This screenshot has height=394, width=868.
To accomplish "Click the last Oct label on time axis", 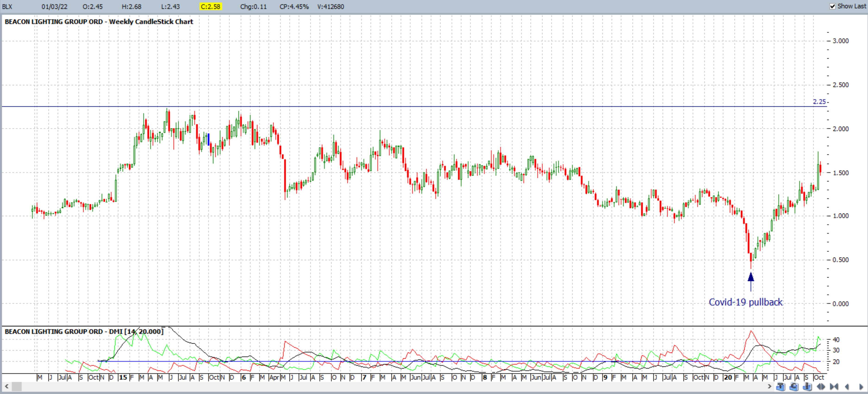I will click(819, 378).
